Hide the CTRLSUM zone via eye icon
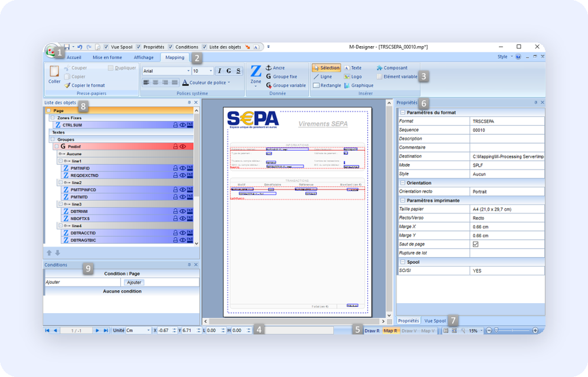 [182, 125]
